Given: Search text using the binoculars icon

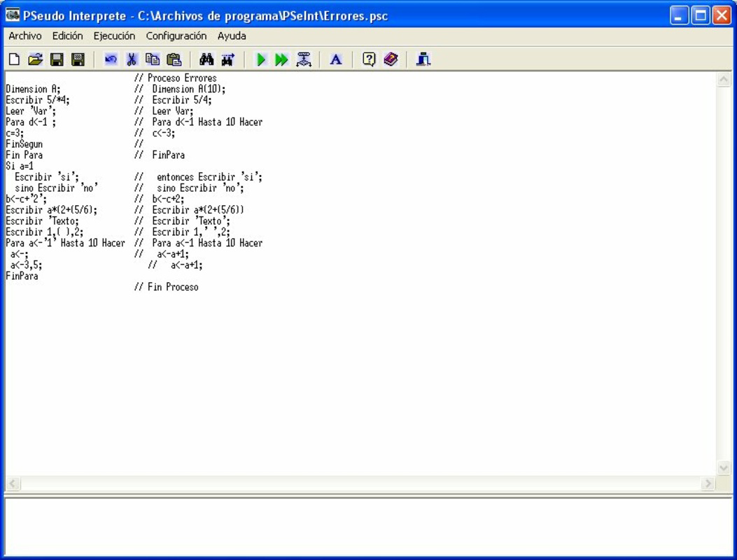Looking at the screenshot, I should coord(202,60).
